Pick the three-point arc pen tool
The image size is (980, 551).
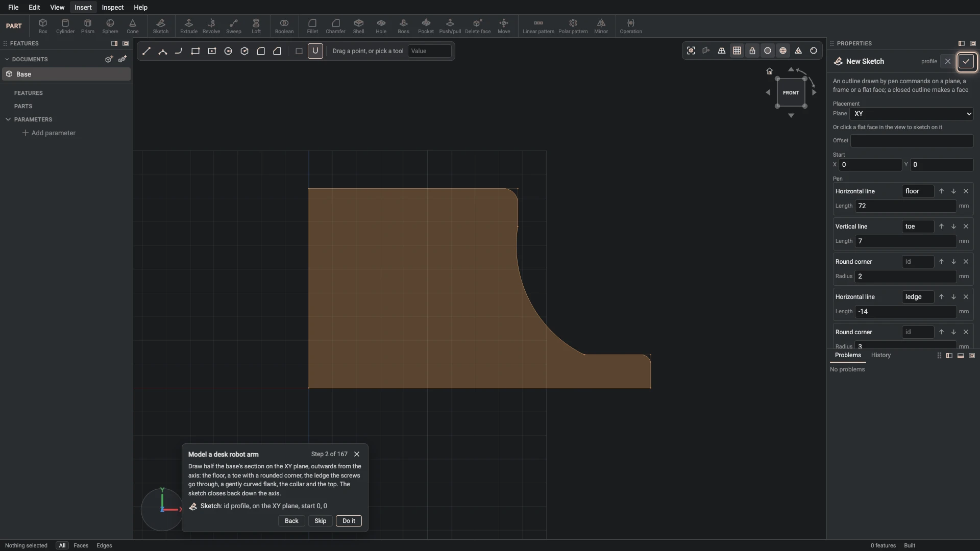tap(163, 51)
